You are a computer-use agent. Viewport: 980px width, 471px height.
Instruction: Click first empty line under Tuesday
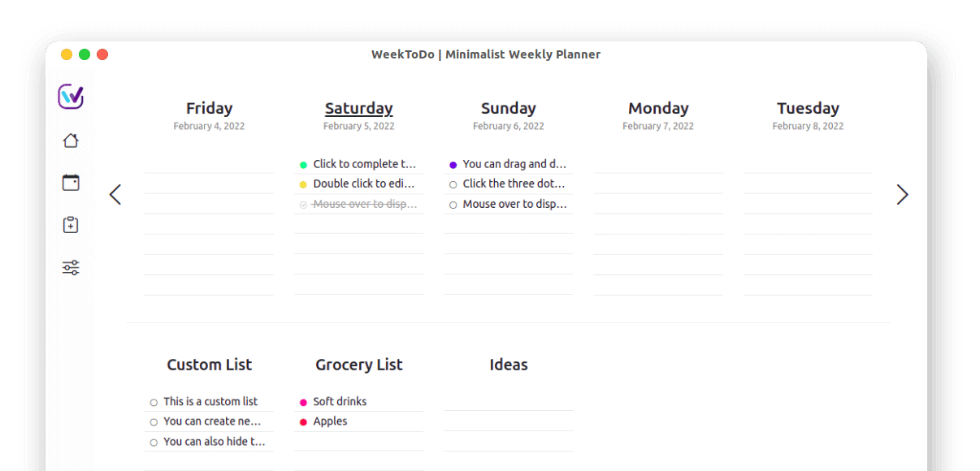[808, 163]
